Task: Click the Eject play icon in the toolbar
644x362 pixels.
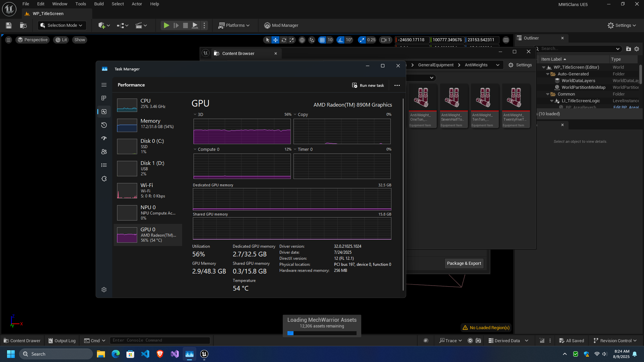Action: click(195, 25)
